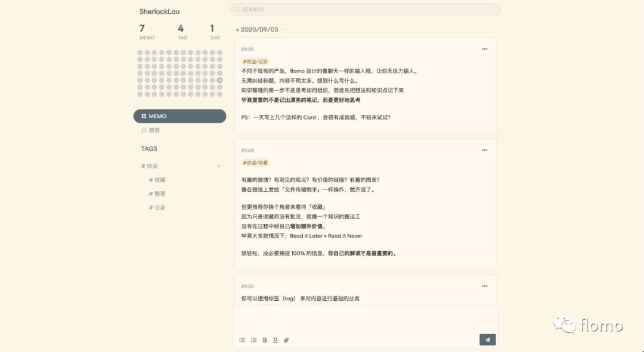Screen dimensions: 644x352
Task: Search memos using the SEARCH field
Action: coord(366,10)
